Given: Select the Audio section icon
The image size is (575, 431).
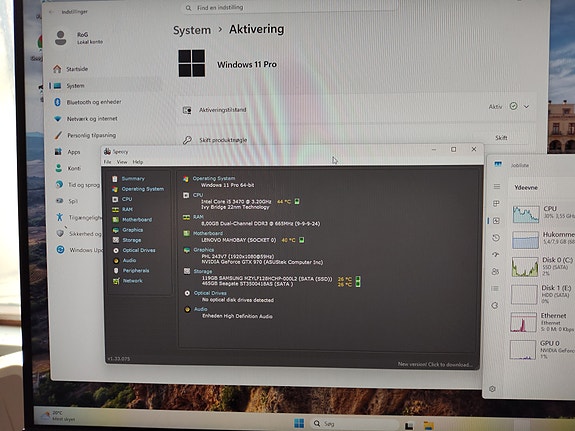Looking at the screenshot, I should [116, 260].
